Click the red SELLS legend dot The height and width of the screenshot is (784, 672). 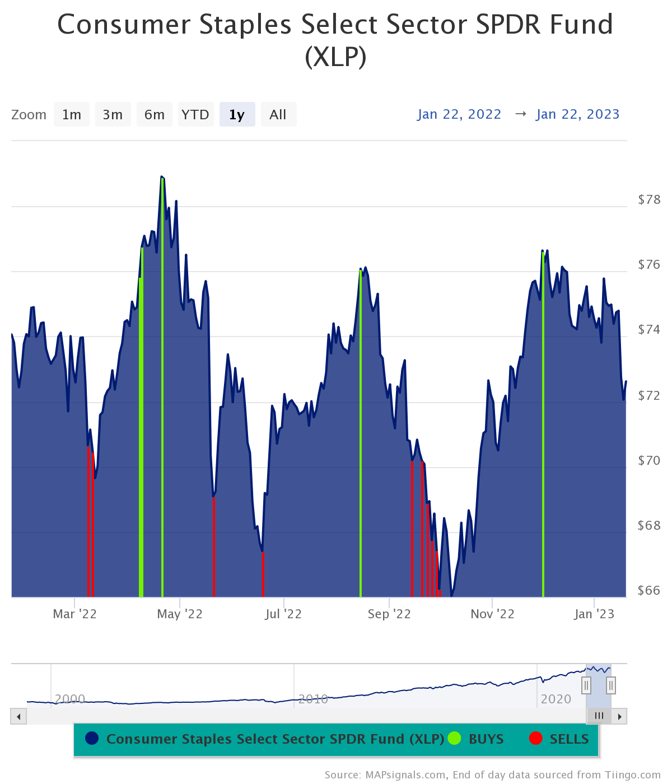point(536,739)
